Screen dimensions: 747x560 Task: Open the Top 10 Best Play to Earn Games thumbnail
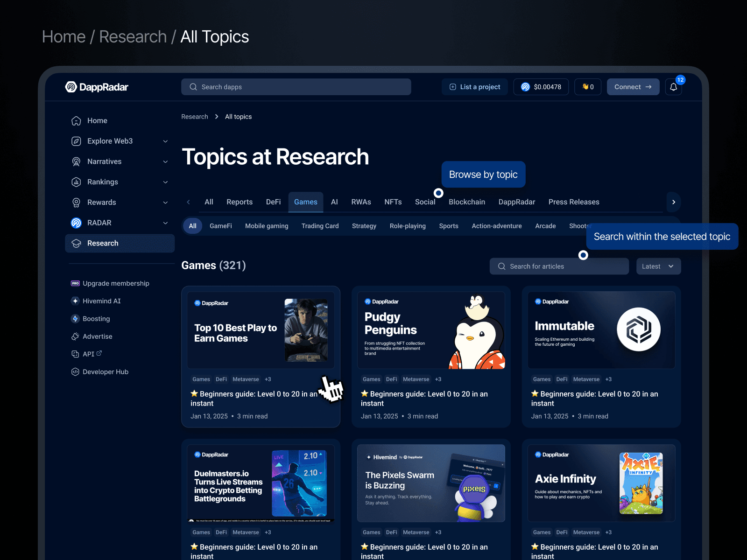click(x=261, y=330)
